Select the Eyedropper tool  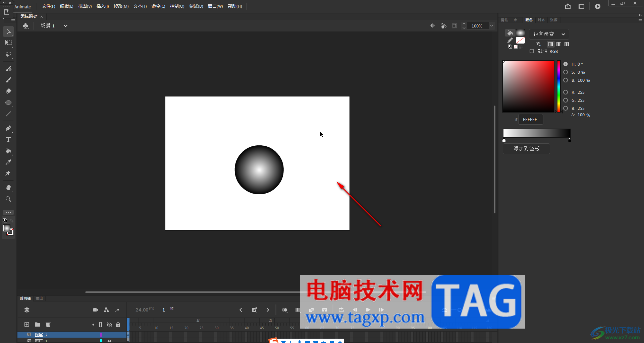(x=8, y=162)
